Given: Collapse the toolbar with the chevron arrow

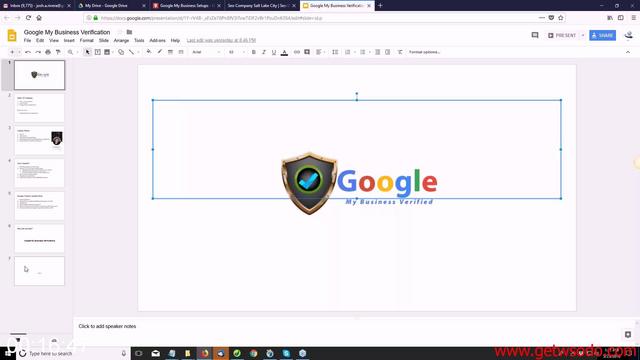Looking at the screenshot, I should tap(628, 52).
